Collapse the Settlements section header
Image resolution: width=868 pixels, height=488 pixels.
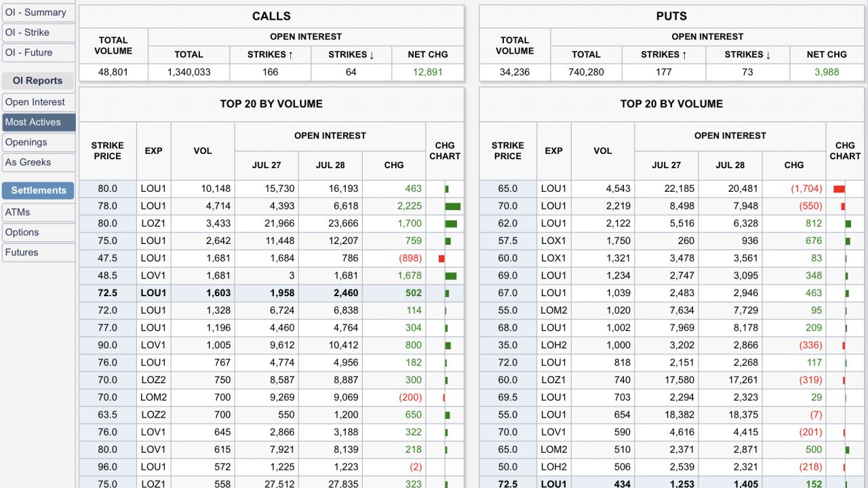tap(39, 190)
